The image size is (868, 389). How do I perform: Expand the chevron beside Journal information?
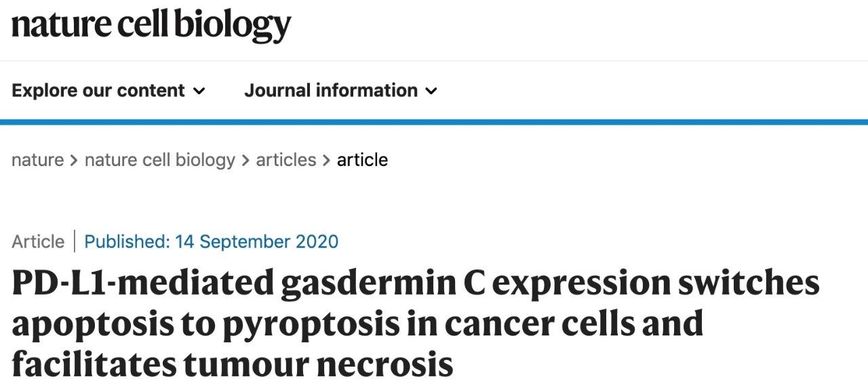(x=431, y=91)
